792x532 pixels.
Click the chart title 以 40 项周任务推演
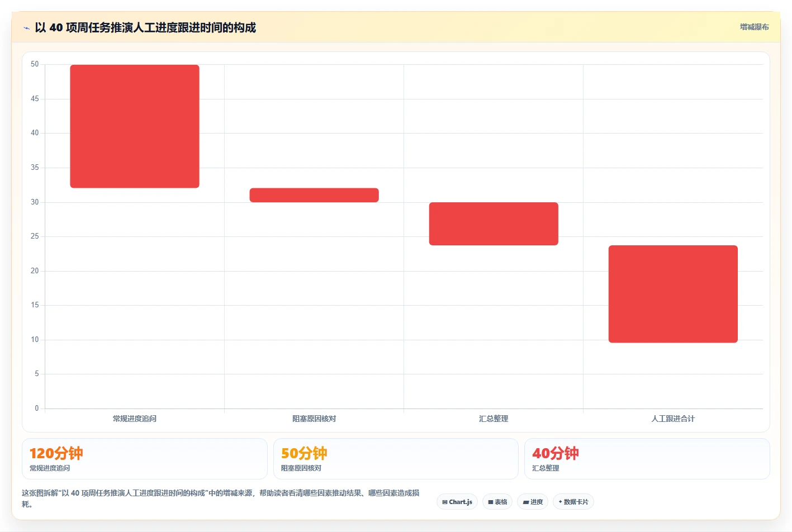pyautogui.click(x=145, y=27)
